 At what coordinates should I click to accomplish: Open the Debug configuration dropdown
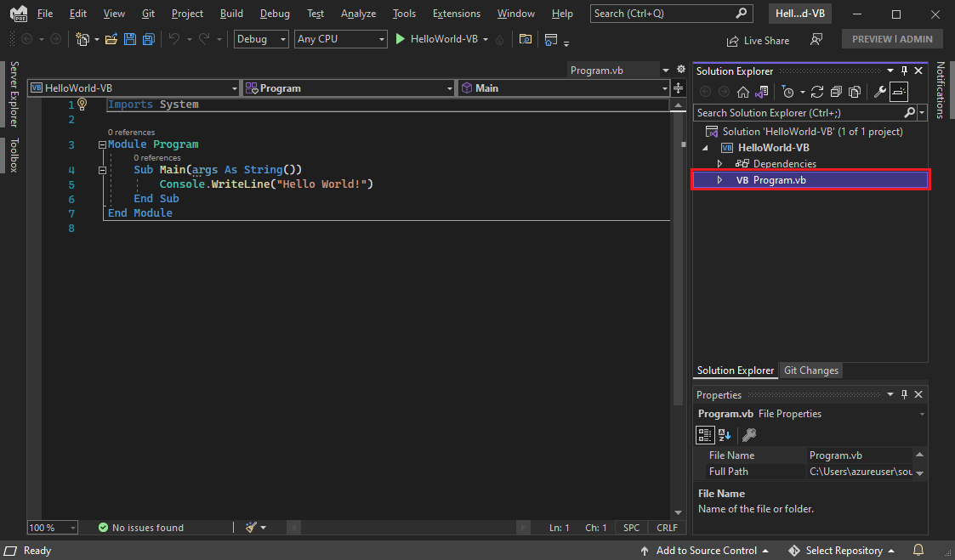260,39
